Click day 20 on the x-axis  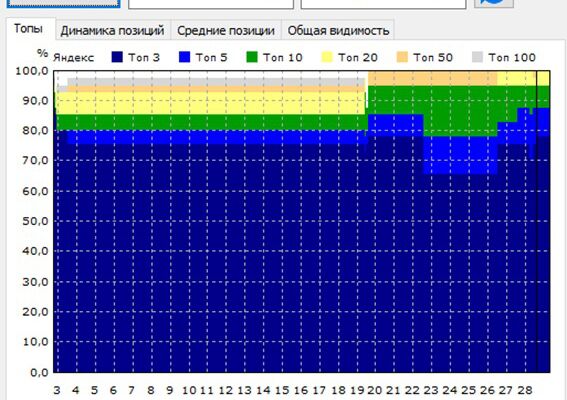[375, 390]
